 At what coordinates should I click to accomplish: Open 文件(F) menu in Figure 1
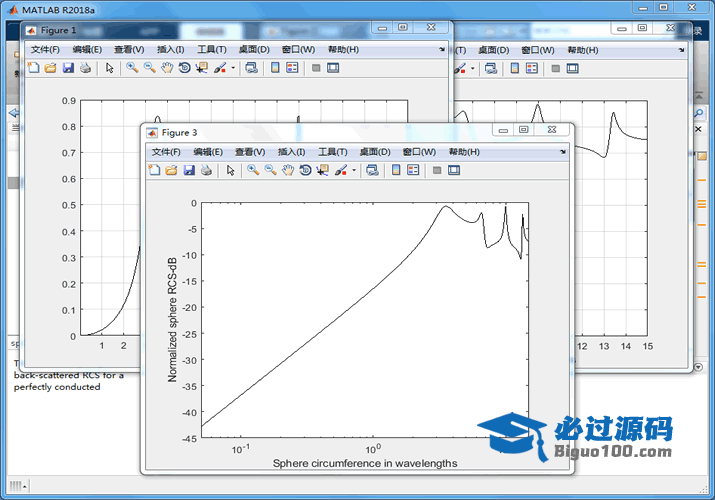[45, 49]
